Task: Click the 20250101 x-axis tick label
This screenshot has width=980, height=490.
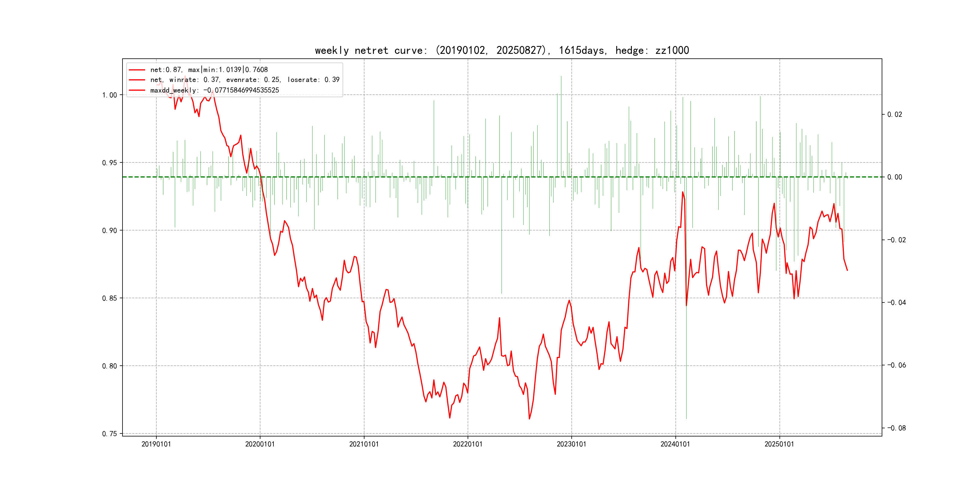Action: click(779, 444)
